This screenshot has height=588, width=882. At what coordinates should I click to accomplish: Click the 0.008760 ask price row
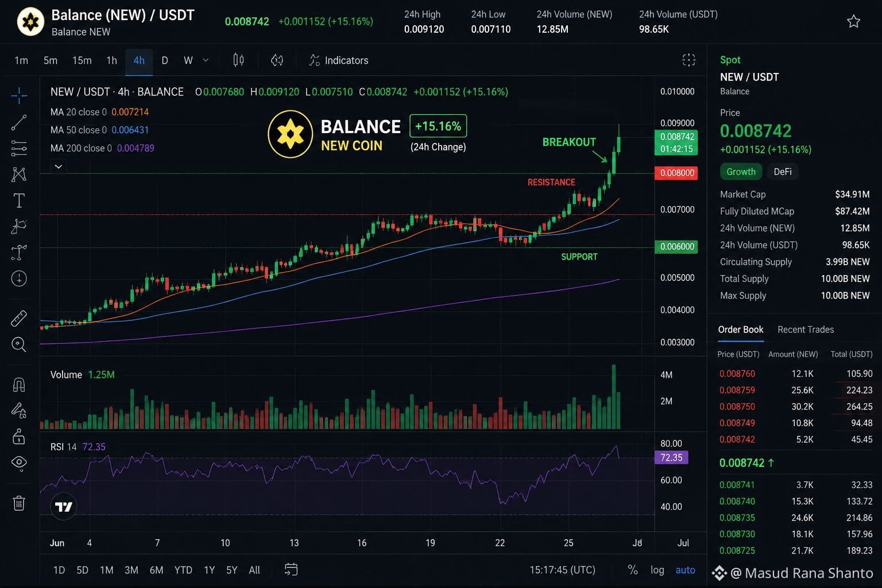pyautogui.click(x=795, y=374)
